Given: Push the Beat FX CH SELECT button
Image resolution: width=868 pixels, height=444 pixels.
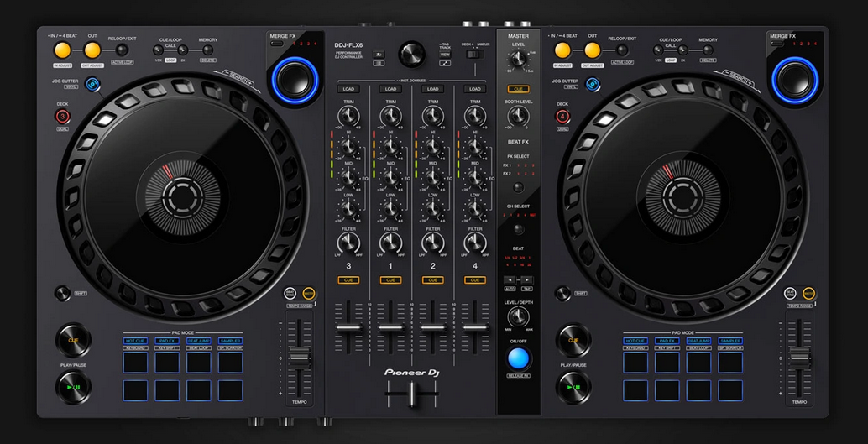Looking at the screenshot, I should click(x=518, y=228).
